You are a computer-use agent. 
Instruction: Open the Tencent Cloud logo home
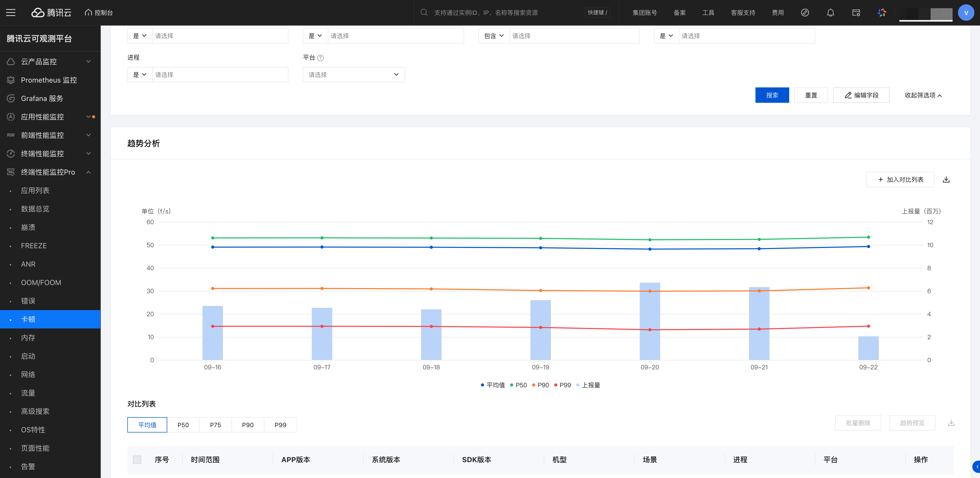[51, 13]
